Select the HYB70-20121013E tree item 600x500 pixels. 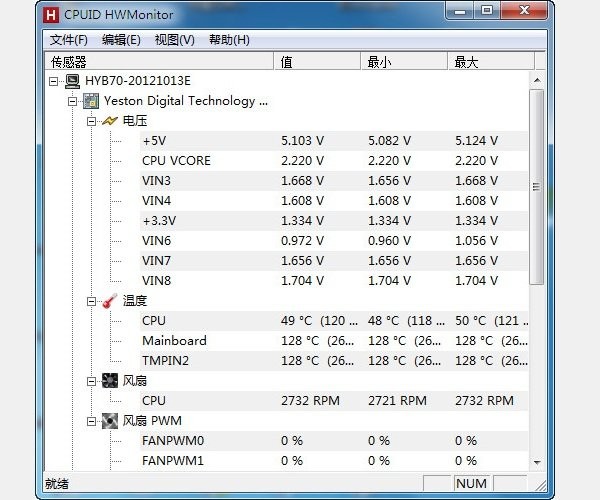(138, 81)
